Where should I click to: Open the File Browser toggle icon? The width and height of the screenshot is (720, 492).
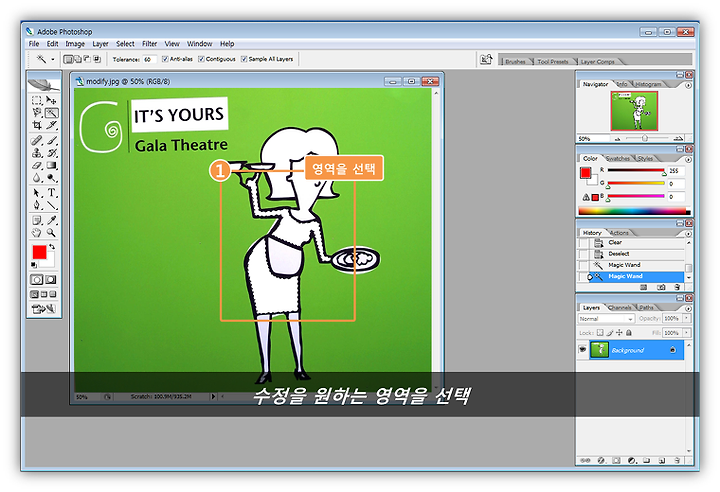tap(486, 59)
